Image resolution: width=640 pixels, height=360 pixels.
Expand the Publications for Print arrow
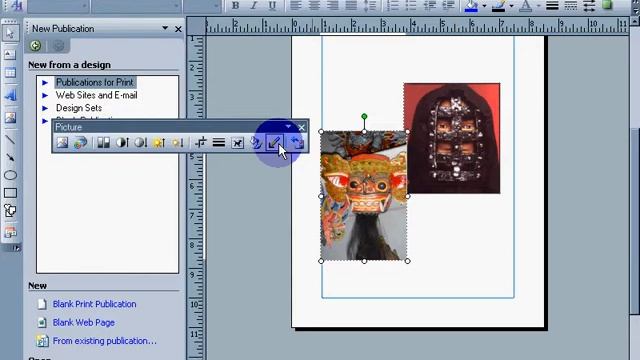click(45, 83)
